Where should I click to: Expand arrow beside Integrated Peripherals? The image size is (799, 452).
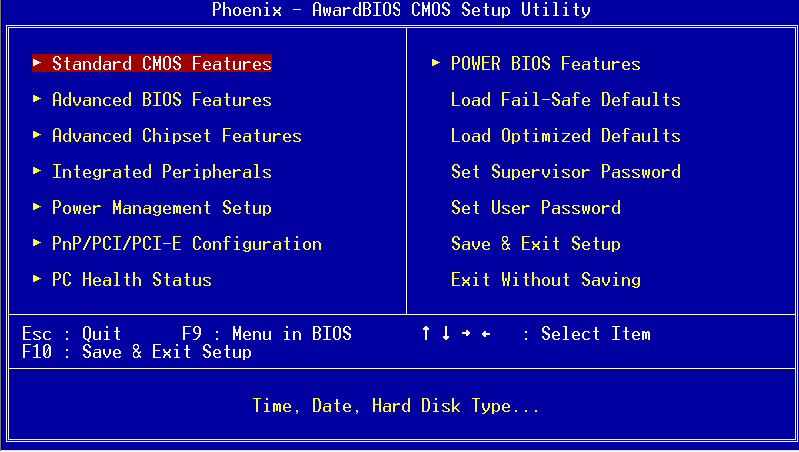click(37, 172)
